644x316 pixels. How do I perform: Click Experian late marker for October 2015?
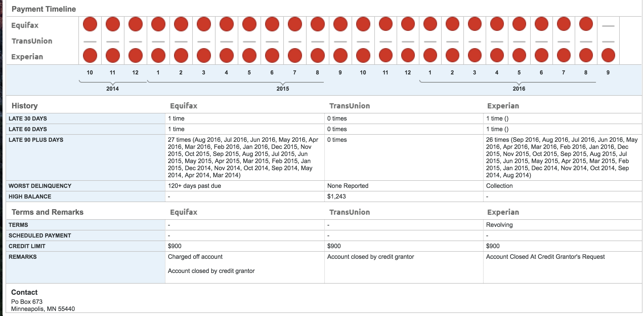pyautogui.click(x=363, y=55)
